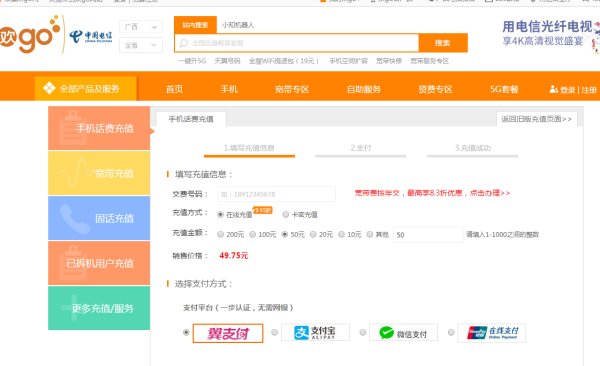Viewport: 600px width, 366px height.
Task: Tick the radio button beside UnionPay 在线支付
Action: pos(451,332)
